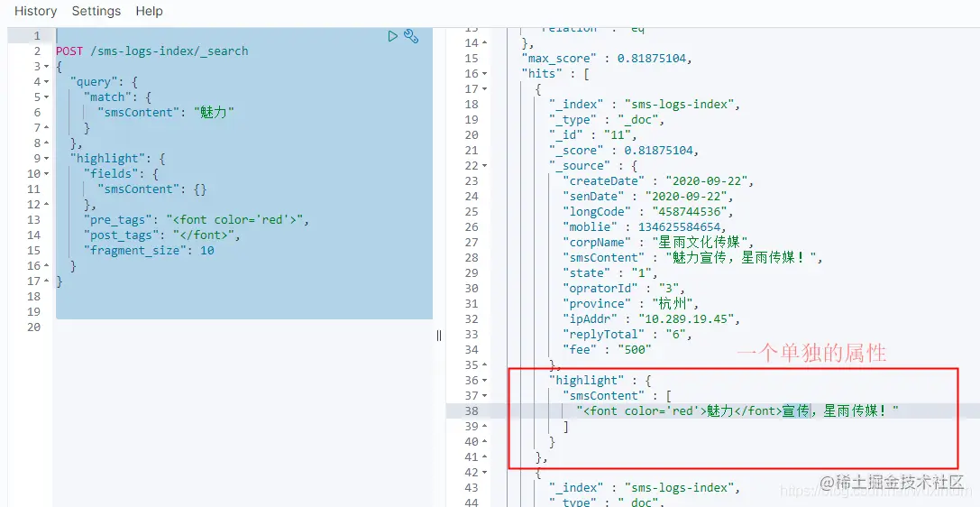This screenshot has height=507, width=980.
Task: Click the "_type" : "_doc" line 19
Action: point(607,120)
